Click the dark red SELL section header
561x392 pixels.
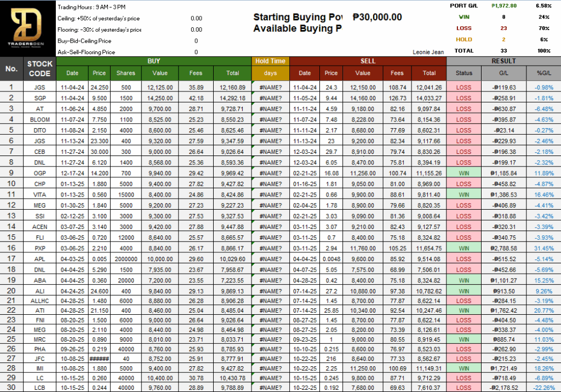(368, 61)
